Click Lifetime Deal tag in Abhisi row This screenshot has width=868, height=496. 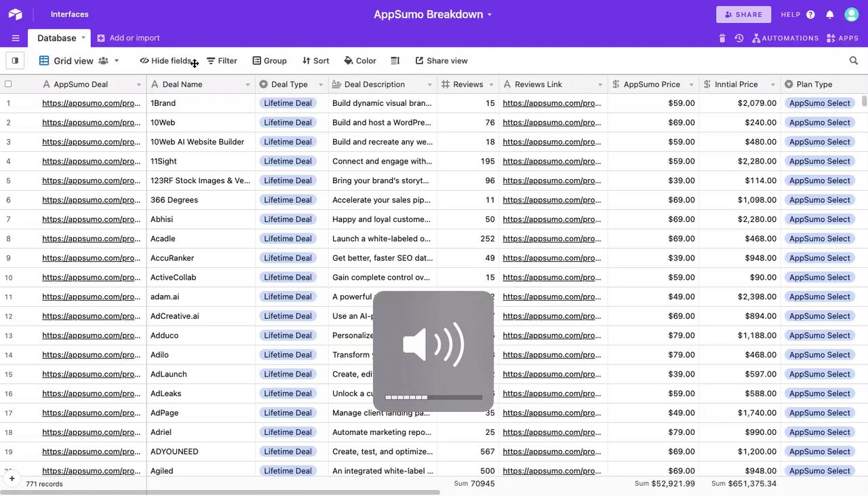tap(288, 220)
